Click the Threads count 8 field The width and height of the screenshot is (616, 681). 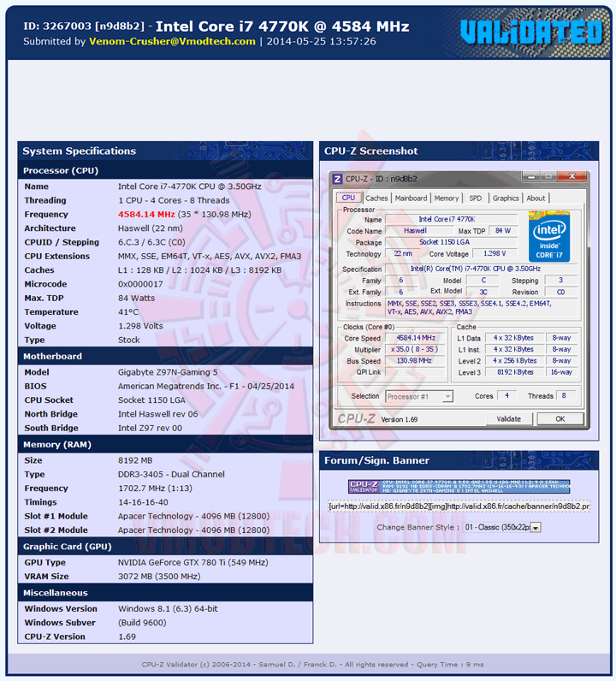pos(566,395)
